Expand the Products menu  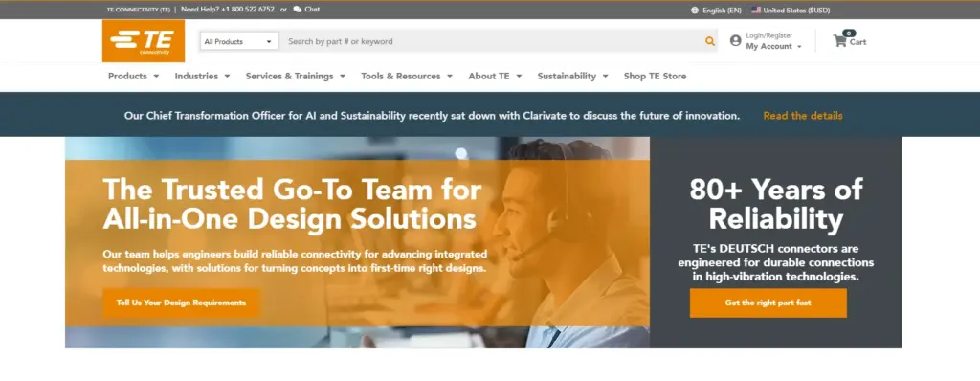134,76
